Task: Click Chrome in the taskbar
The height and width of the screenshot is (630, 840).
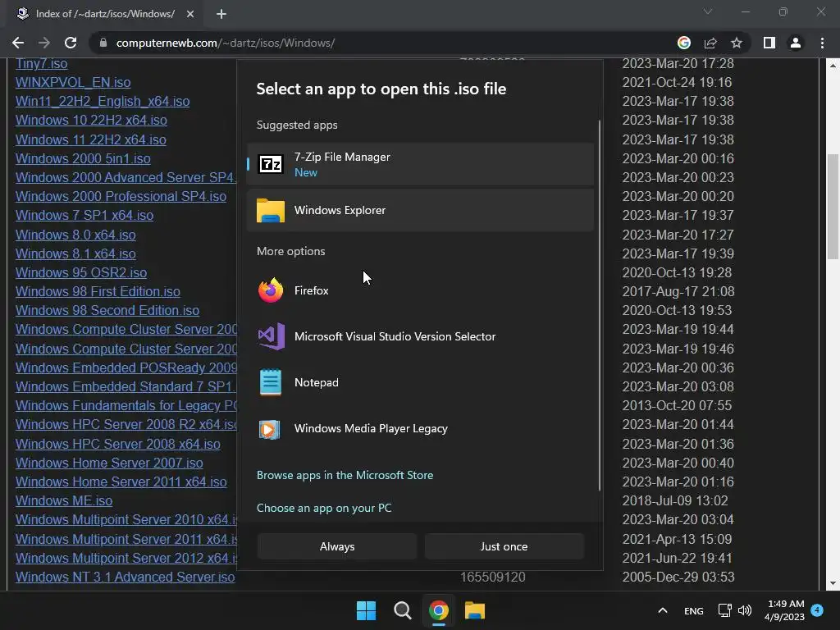Action: [439, 610]
